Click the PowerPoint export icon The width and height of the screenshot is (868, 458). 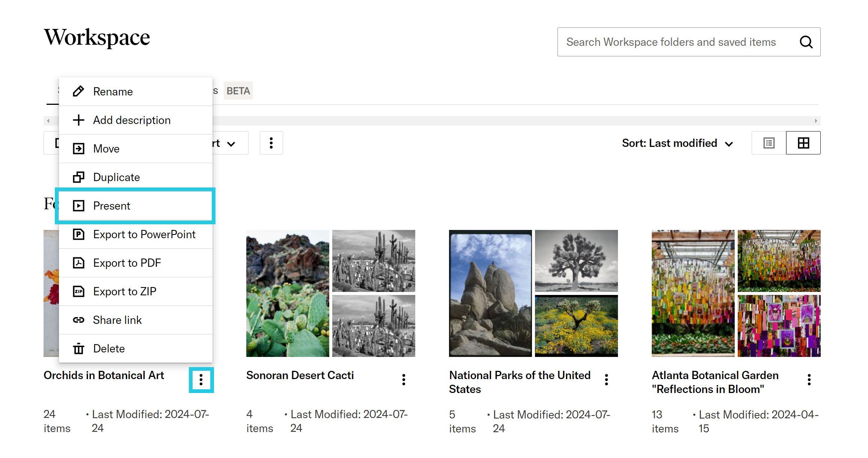(78, 234)
